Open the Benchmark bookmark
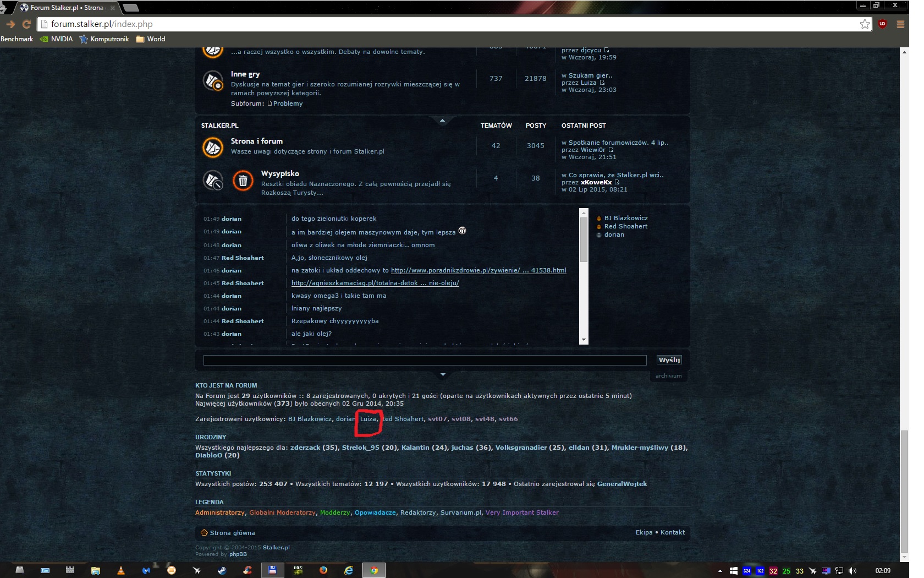924x578 pixels. coord(17,39)
